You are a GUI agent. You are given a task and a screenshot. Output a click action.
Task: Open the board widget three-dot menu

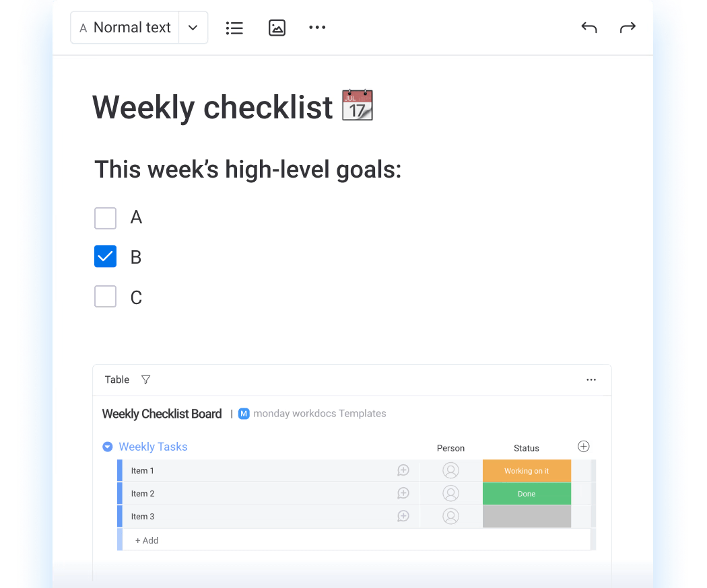[x=591, y=380]
